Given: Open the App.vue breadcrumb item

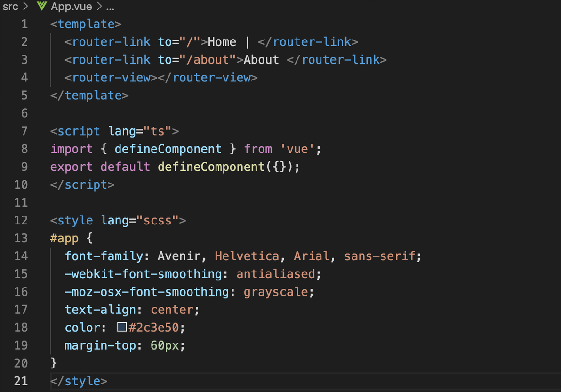Looking at the screenshot, I should [x=71, y=7].
